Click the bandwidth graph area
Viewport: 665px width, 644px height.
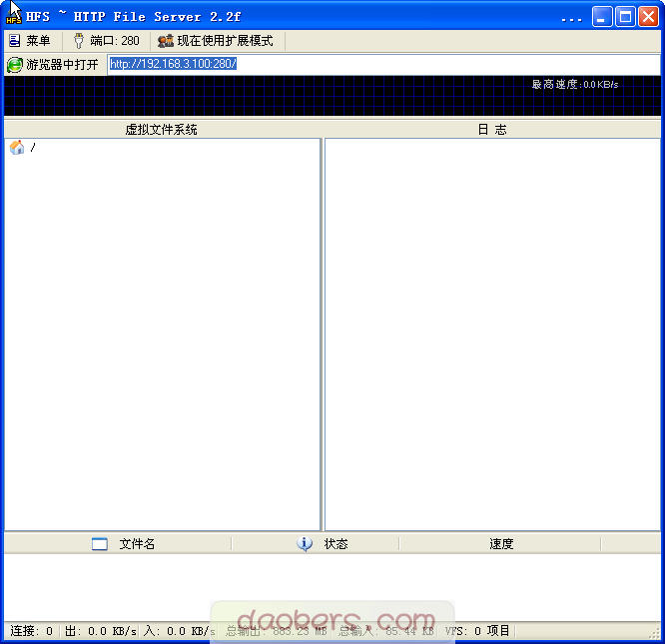click(332, 96)
